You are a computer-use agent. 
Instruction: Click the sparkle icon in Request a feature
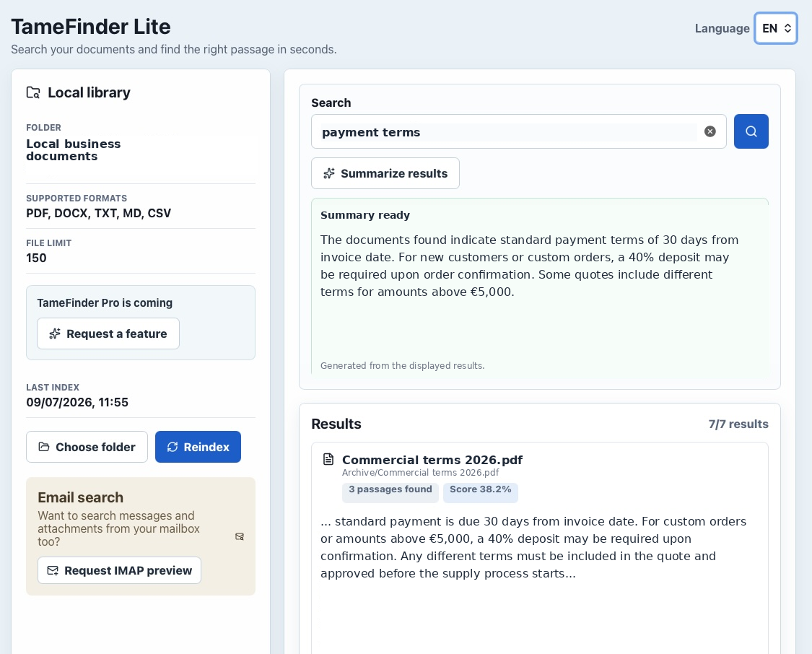(55, 334)
